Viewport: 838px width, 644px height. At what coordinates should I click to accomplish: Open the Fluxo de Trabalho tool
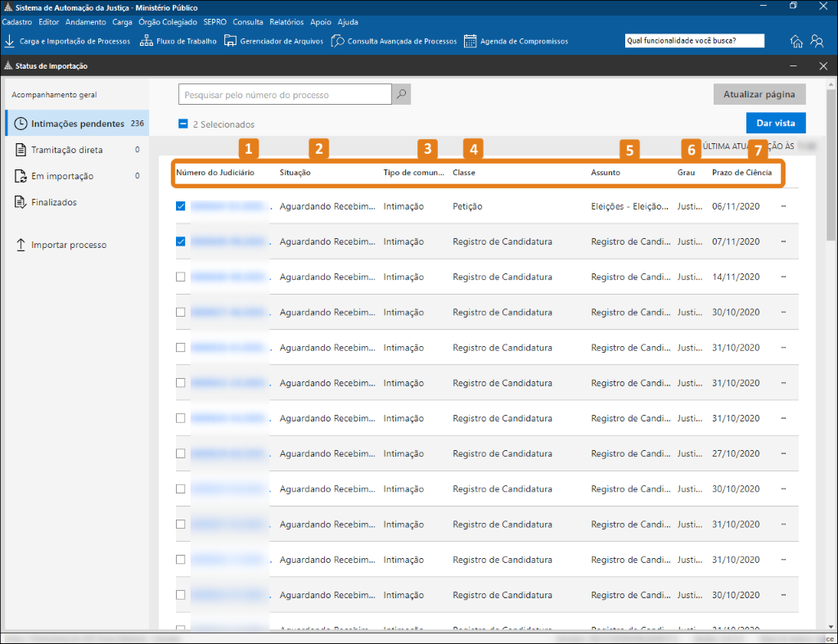146,41
